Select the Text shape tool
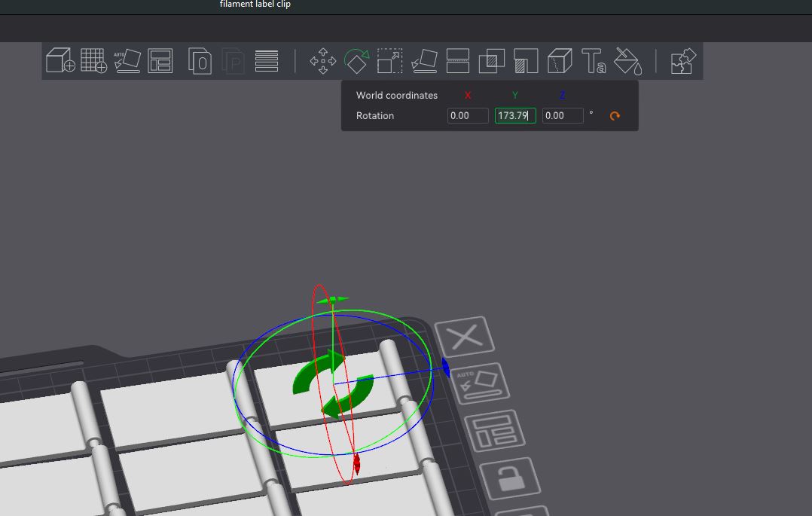The height and width of the screenshot is (516, 812). [x=594, y=61]
